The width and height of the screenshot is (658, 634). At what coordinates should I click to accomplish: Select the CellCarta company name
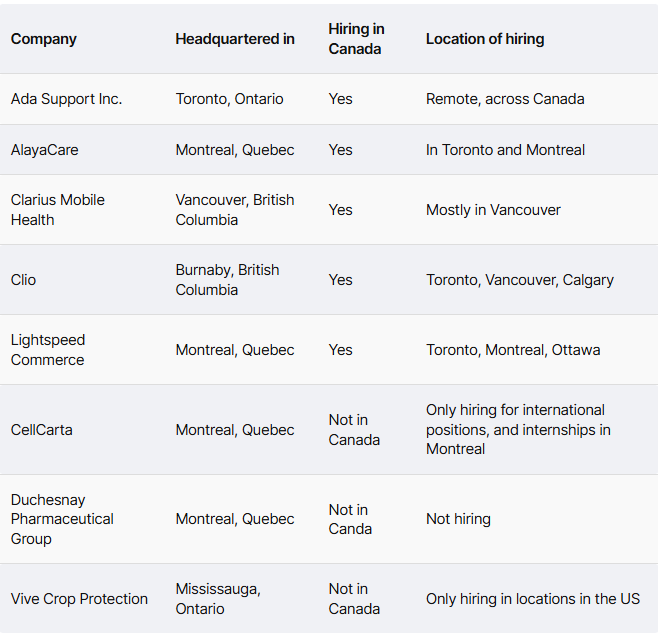42,430
